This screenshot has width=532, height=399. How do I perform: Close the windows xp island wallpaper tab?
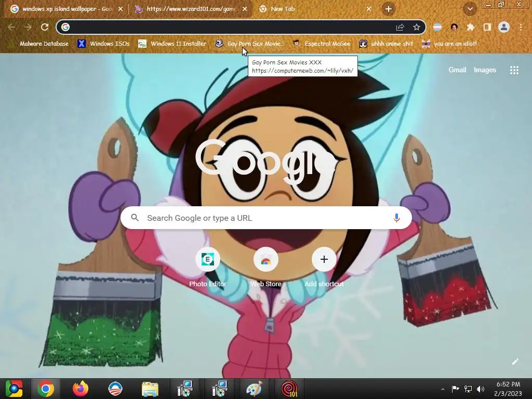pyautogui.click(x=121, y=9)
